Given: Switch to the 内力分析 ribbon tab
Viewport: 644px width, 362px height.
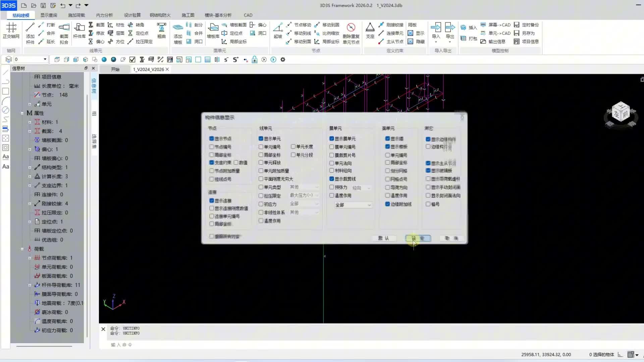Looking at the screenshot, I should pyautogui.click(x=104, y=15).
